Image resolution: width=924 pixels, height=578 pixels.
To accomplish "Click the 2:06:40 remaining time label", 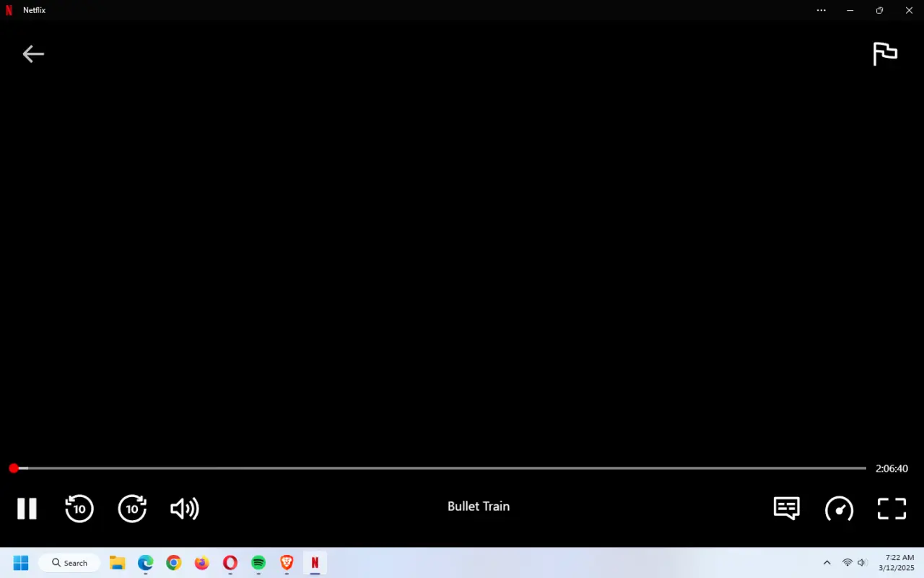I will (x=892, y=469).
